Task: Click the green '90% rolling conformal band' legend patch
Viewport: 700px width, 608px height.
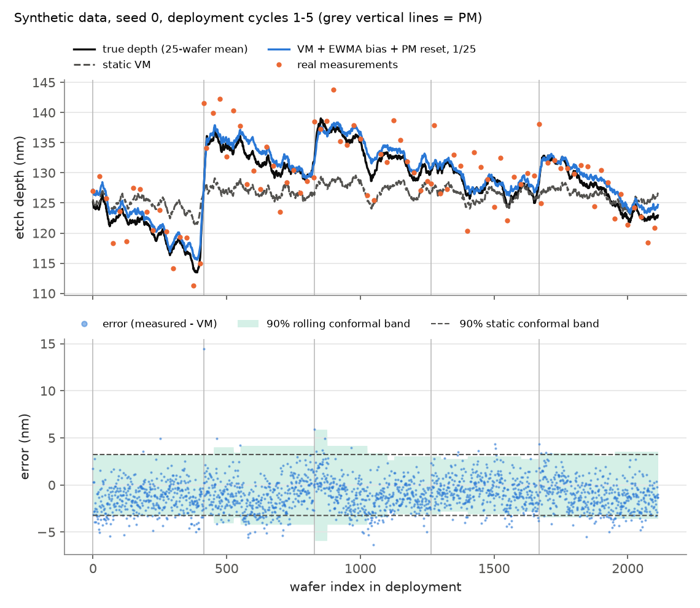Action: 248,324
